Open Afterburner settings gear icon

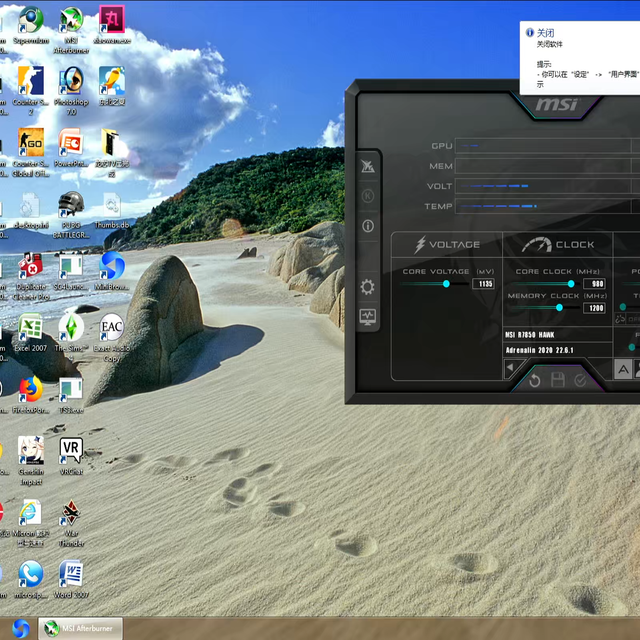point(368,287)
